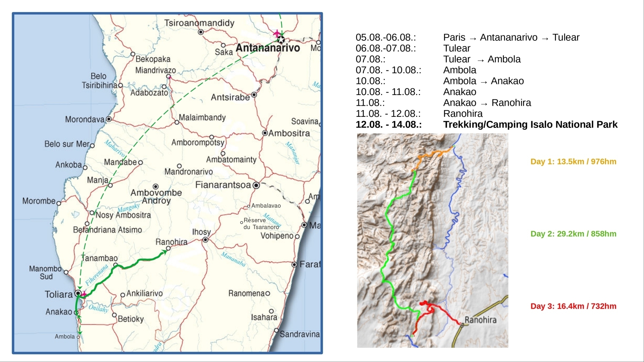Click the Toliara label on the Madagascar map
Screen dimensions: 644x362
pos(58,294)
